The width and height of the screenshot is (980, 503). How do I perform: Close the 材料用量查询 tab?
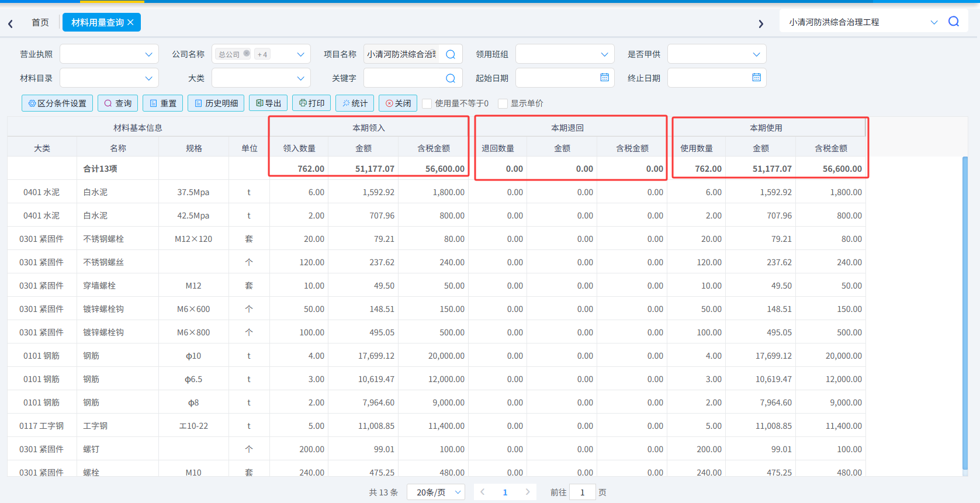click(x=130, y=22)
